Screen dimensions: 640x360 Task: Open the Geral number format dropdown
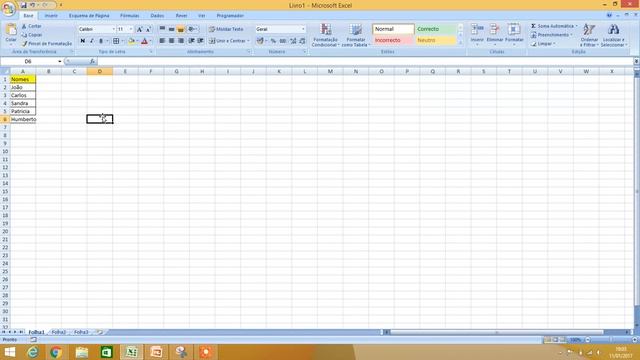[x=303, y=29]
